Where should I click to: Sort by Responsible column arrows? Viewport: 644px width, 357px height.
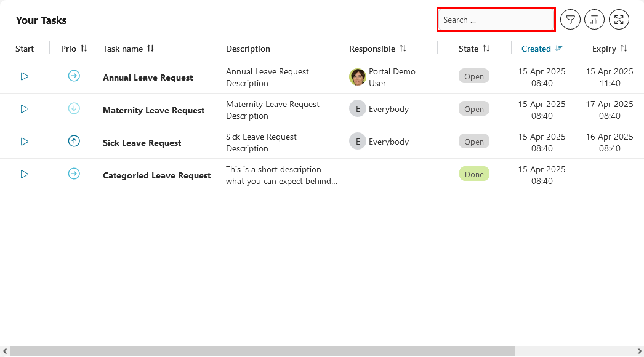(x=403, y=49)
